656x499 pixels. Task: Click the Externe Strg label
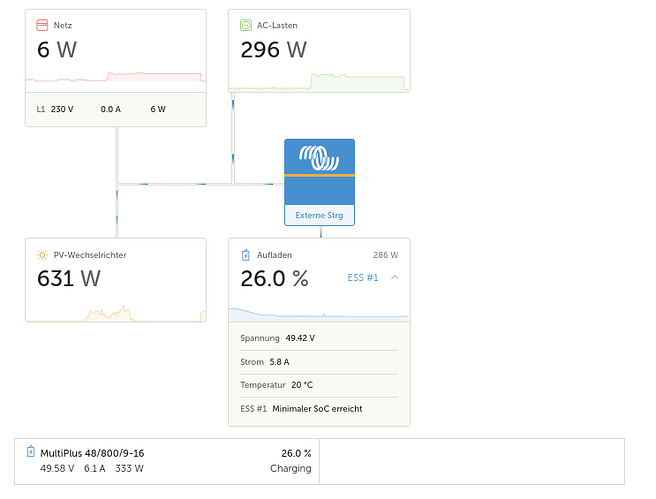[320, 215]
